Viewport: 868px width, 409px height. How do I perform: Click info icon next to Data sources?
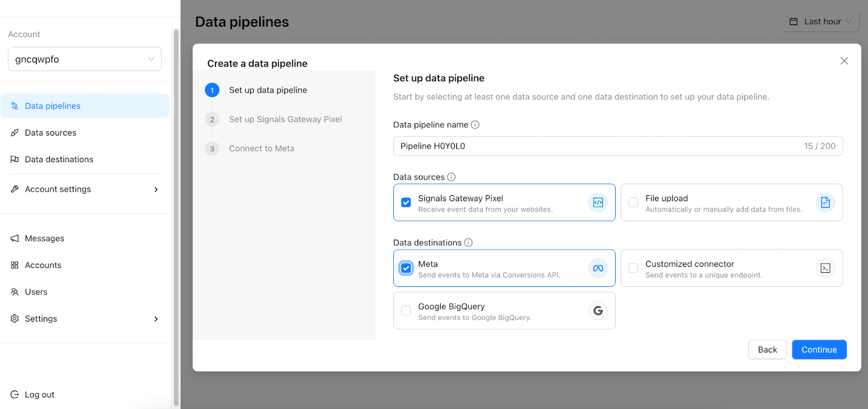(451, 177)
